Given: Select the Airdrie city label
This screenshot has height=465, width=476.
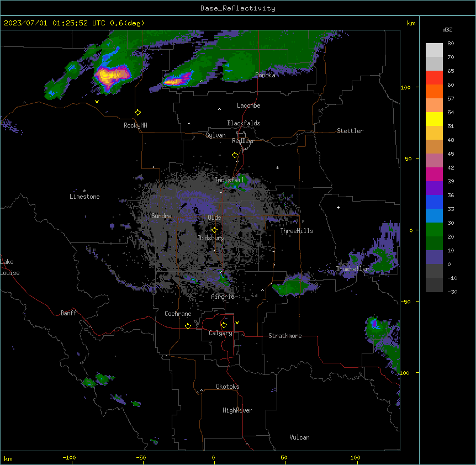Looking at the screenshot, I should pyautogui.click(x=223, y=297).
